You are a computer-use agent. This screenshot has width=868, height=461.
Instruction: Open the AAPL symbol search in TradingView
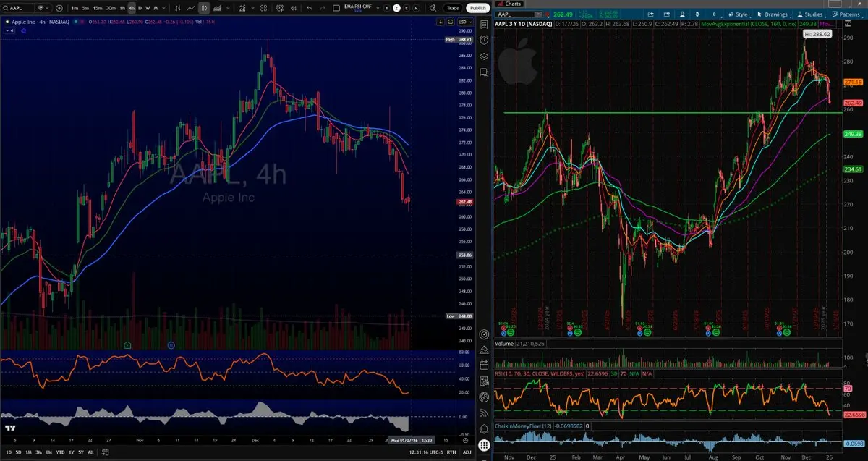[x=18, y=8]
